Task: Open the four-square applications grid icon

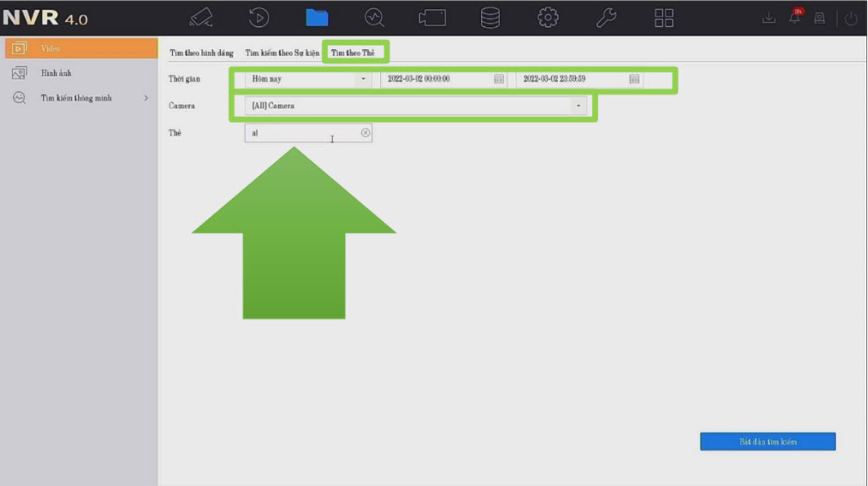Action: [664, 18]
